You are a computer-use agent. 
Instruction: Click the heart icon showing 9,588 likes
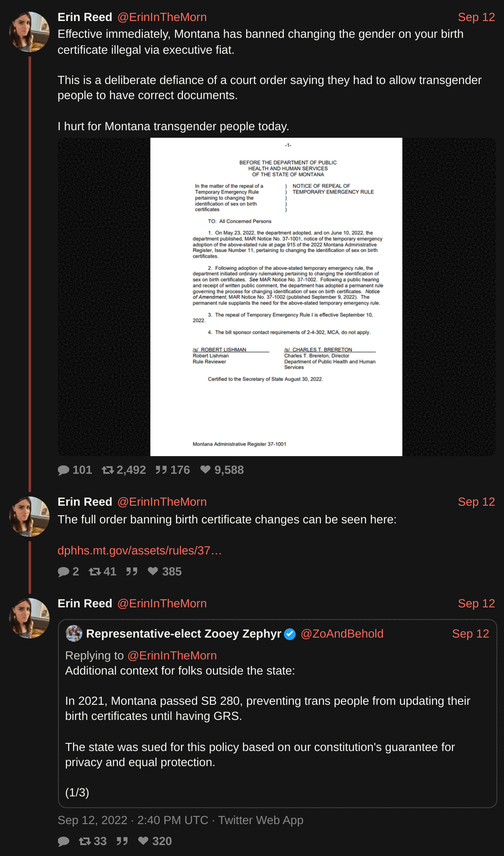[x=205, y=470]
